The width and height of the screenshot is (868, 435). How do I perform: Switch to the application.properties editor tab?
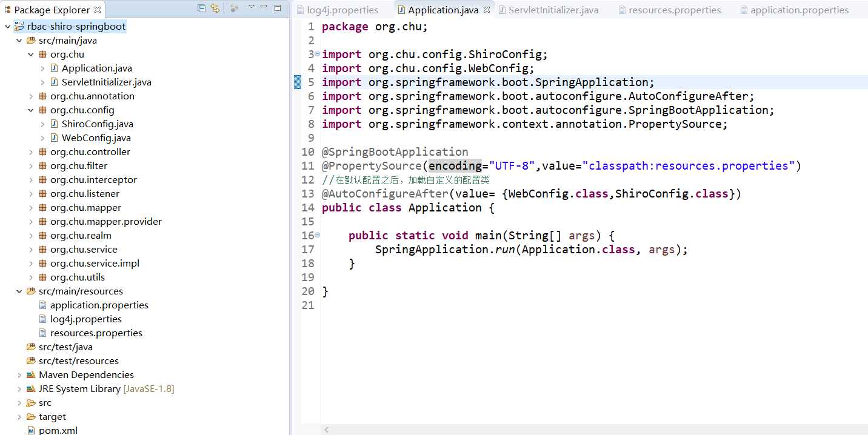793,10
